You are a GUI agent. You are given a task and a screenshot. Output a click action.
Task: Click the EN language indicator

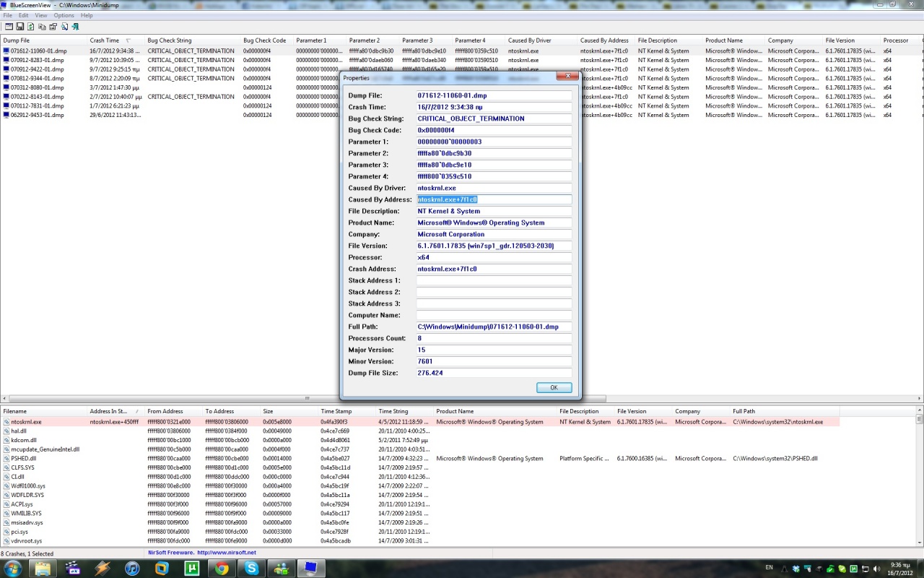pos(769,567)
